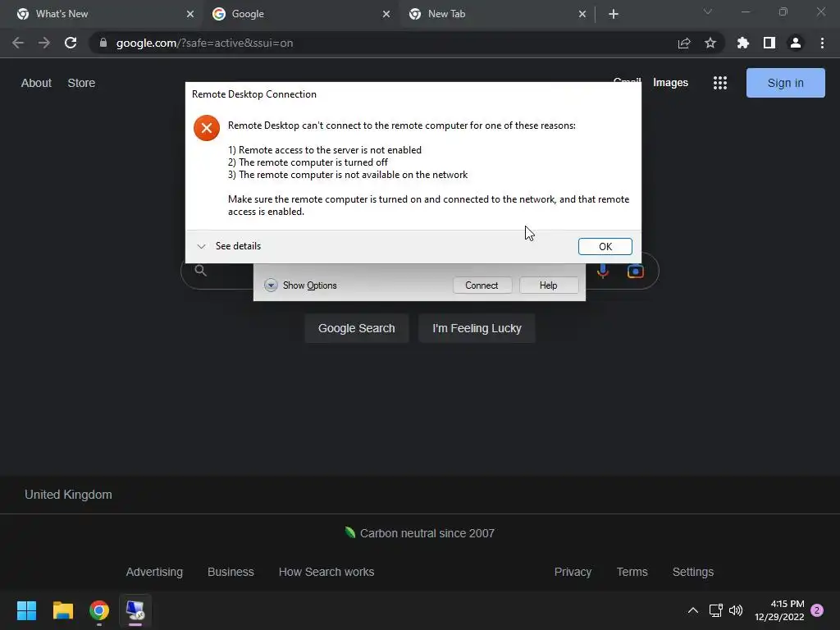Click the United Kingdom text

[x=68, y=495]
